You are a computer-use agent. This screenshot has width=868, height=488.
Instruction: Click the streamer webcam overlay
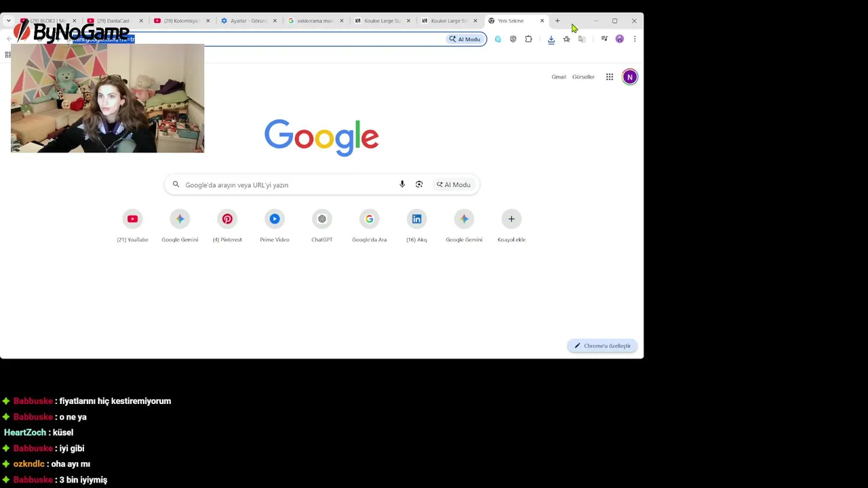click(x=107, y=98)
